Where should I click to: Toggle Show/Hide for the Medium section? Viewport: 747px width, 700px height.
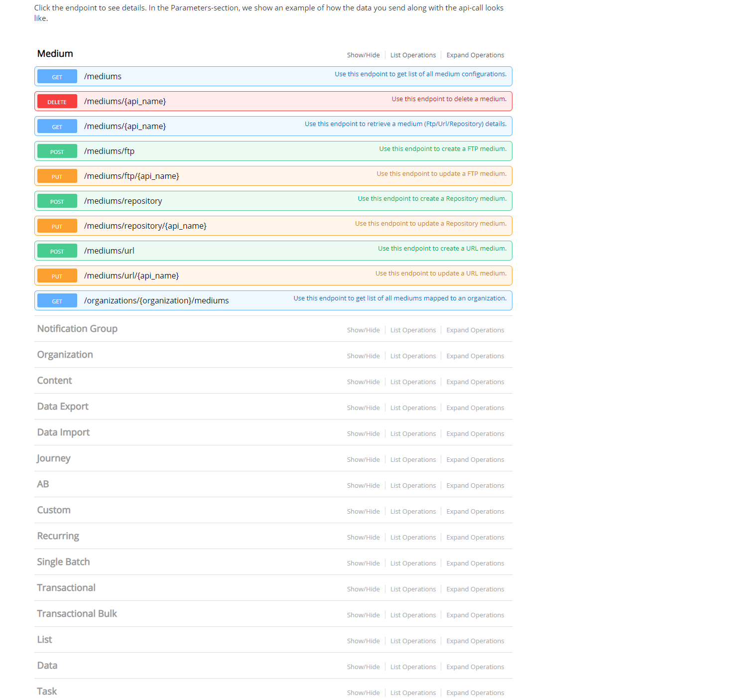coord(363,55)
